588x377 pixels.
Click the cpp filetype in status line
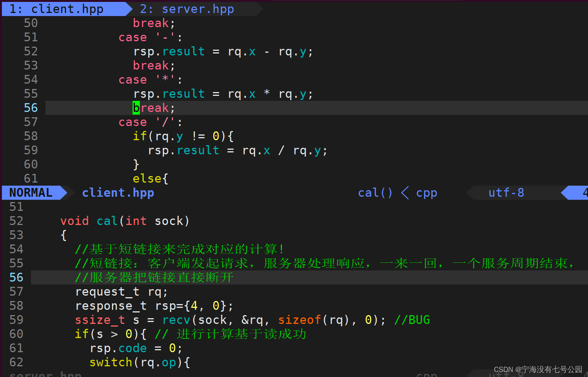(x=426, y=193)
